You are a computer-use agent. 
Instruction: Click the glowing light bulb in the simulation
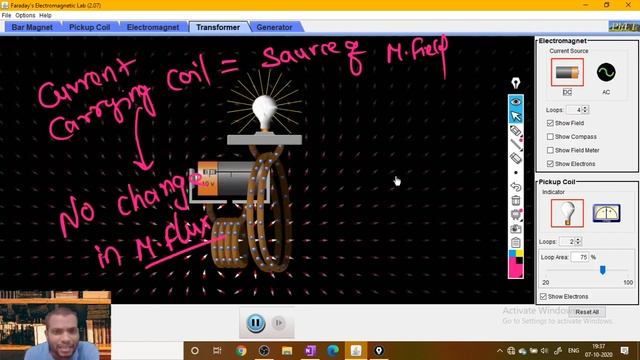click(265, 111)
